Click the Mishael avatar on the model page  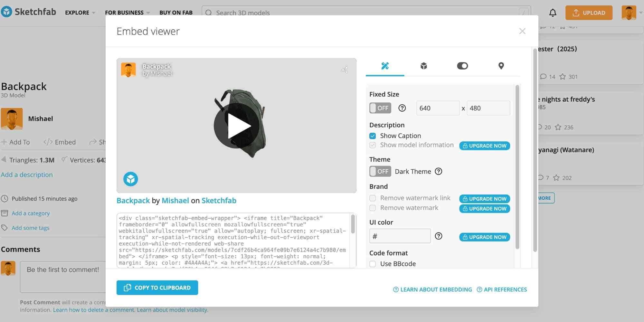click(x=12, y=118)
